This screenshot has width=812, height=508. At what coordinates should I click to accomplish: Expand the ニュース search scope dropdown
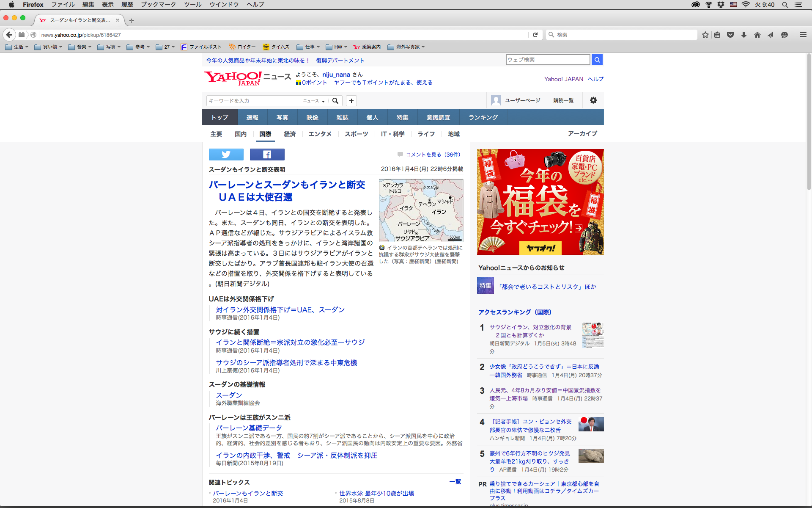314,101
